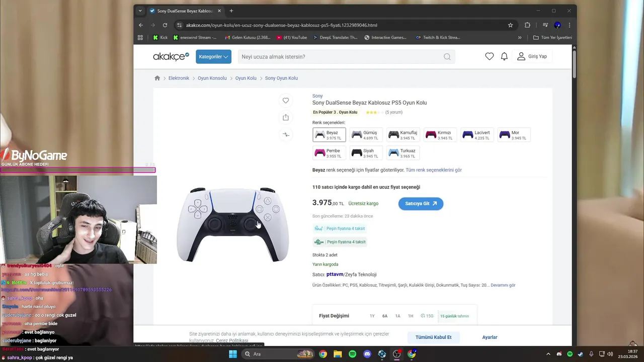Open the Kategoriler dropdown

click(213, 57)
